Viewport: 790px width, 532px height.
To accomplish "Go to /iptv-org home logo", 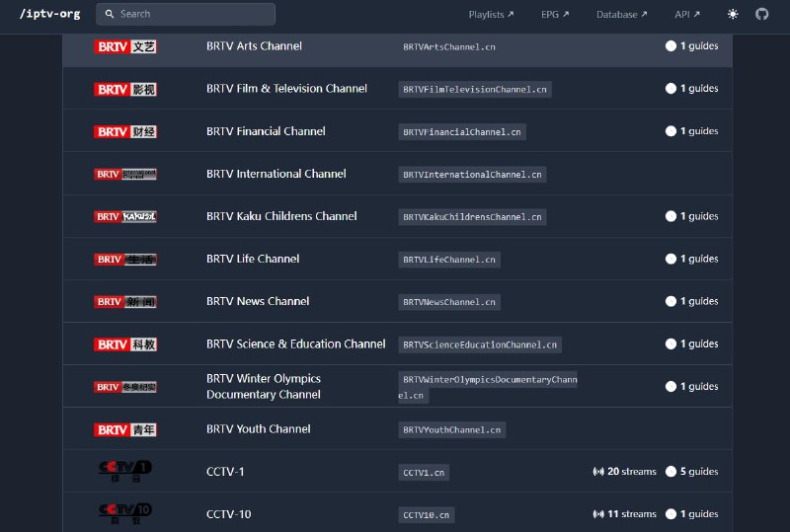I will [x=49, y=14].
